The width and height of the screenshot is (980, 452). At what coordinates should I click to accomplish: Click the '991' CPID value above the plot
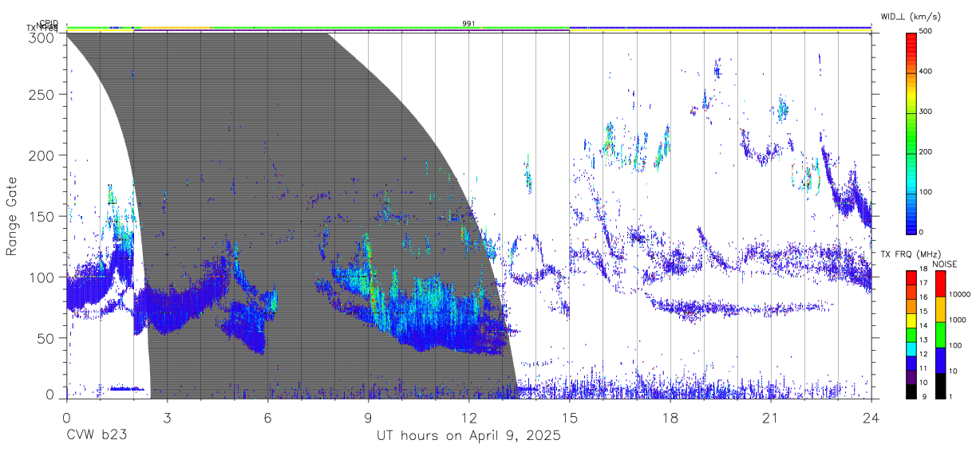coord(468,23)
